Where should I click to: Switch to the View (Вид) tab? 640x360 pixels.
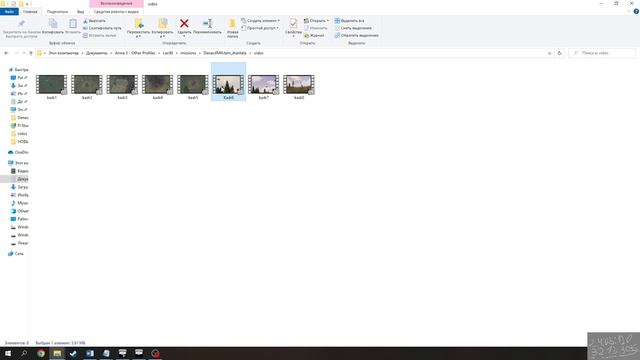coord(80,12)
